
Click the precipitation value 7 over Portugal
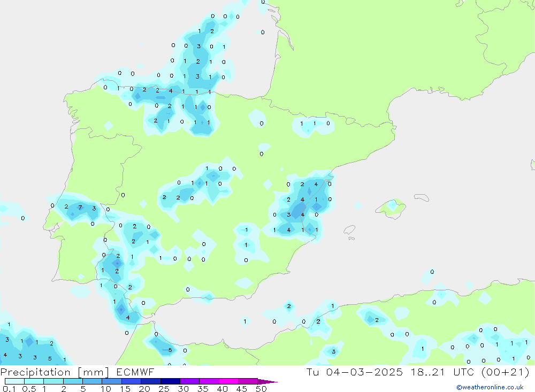coord(80,207)
